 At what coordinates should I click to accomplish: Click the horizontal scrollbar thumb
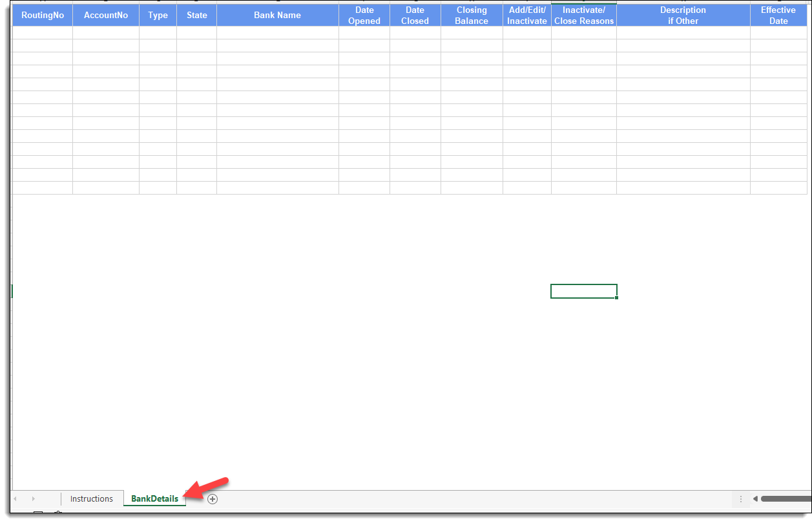pyautogui.click(x=785, y=498)
